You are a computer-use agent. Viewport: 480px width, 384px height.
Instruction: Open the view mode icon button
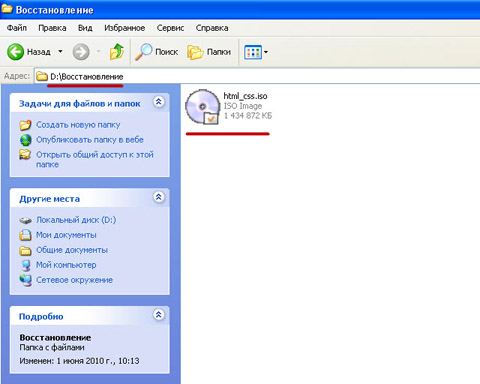click(x=253, y=52)
